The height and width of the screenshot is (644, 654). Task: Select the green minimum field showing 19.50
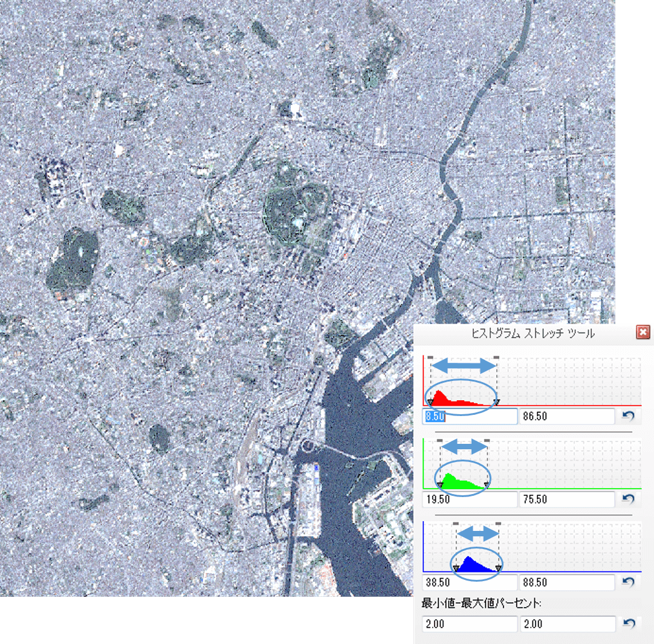pyautogui.click(x=470, y=499)
